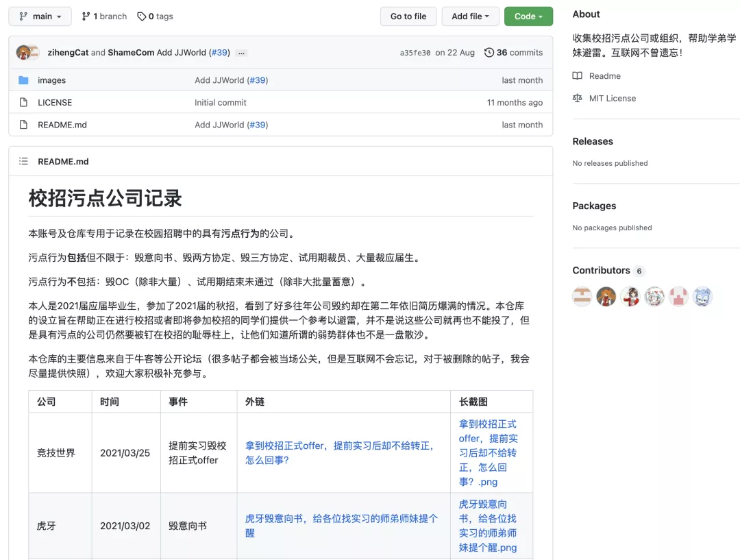Click the branch icon beside main
The image size is (740, 560).
click(23, 16)
